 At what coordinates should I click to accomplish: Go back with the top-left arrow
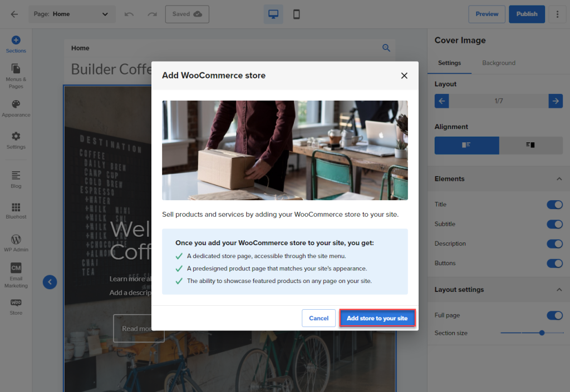(14, 14)
